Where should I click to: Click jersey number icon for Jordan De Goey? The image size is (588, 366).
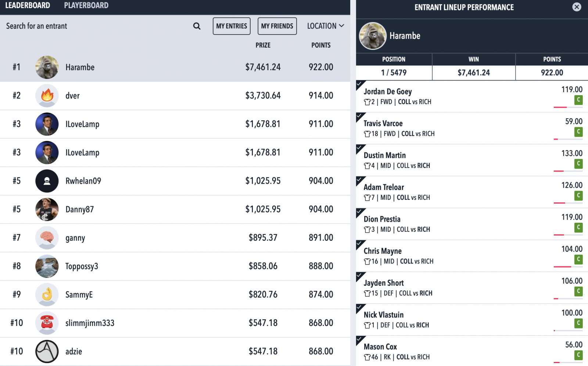click(x=367, y=102)
